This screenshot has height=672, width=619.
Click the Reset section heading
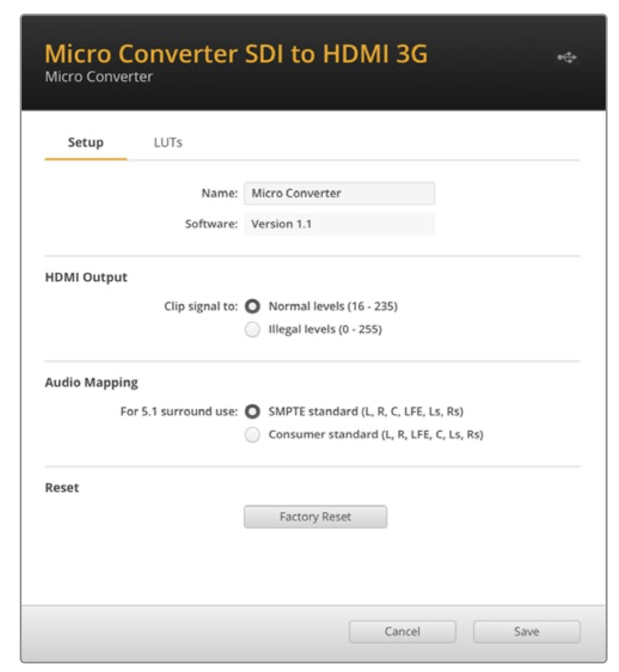pyautogui.click(x=62, y=488)
